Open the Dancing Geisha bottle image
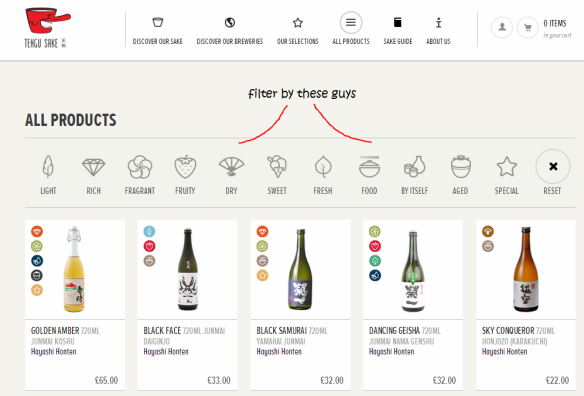 coord(413,271)
